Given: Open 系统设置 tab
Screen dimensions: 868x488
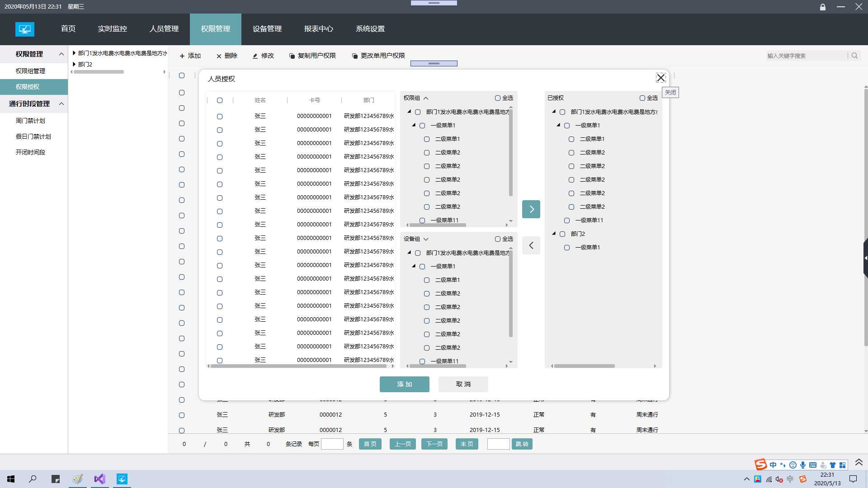Looking at the screenshot, I should [370, 29].
